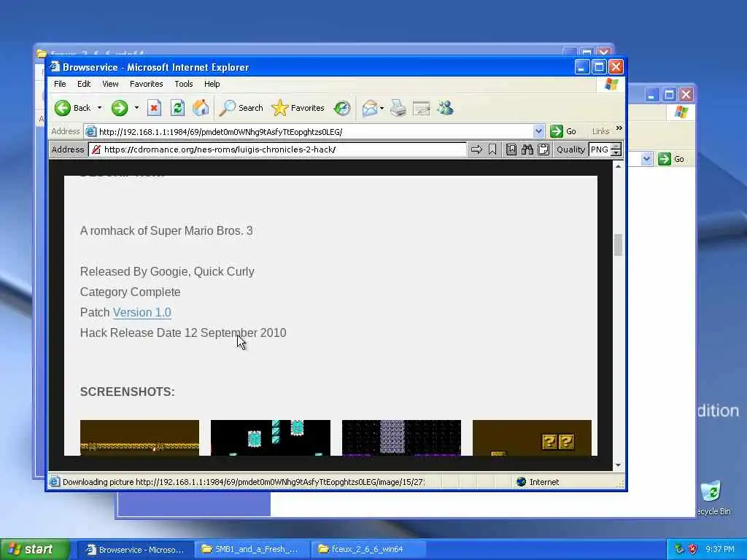Click the 'Hack Release Date 12 September 2010' text
This screenshot has height=560, width=747.
pos(183,332)
